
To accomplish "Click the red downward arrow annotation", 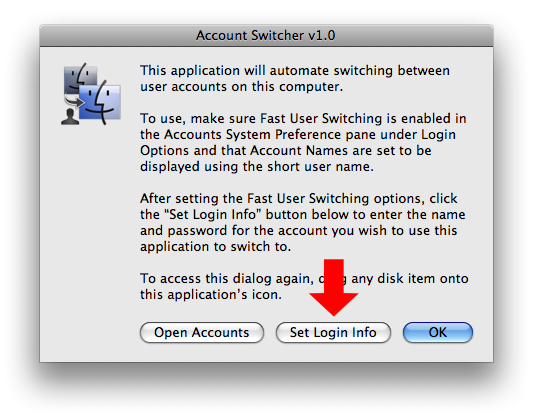I will point(333,287).
